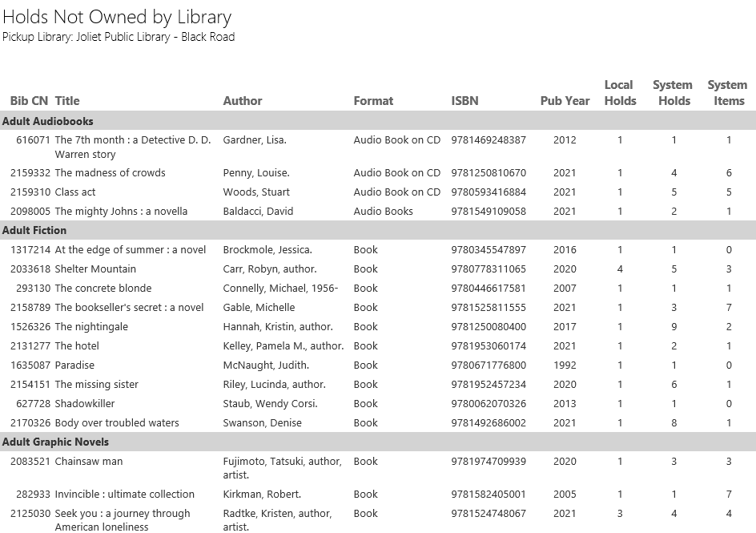The width and height of the screenshot is (756, 533).
Task: Click the title 'Body over troubled waters'
Action: tap(117, 423)
